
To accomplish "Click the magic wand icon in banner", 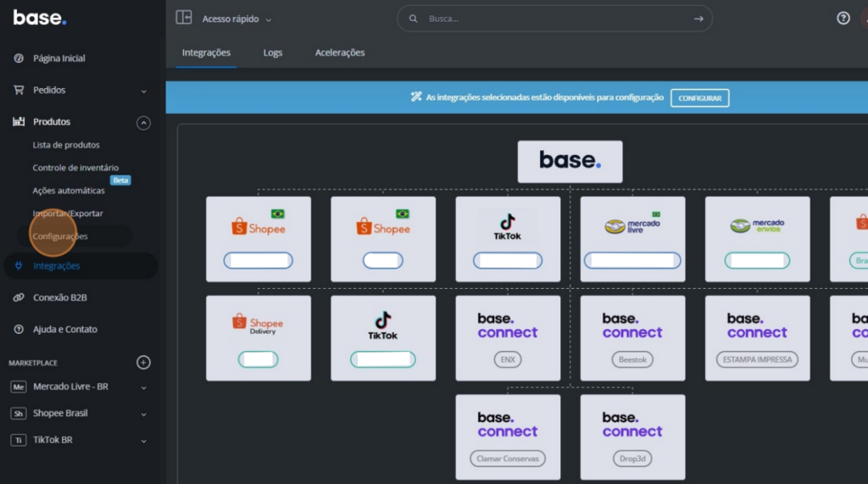I will [x=415, y=97].
